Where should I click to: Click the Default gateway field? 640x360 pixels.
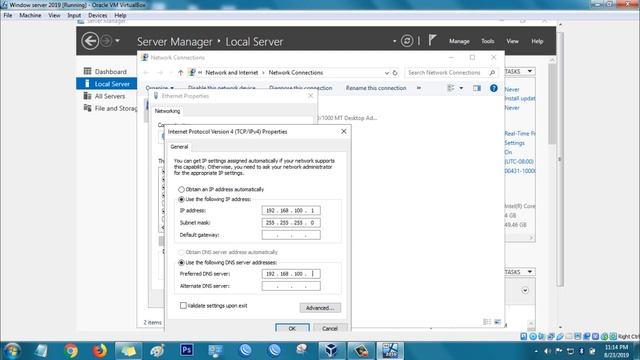291,235
